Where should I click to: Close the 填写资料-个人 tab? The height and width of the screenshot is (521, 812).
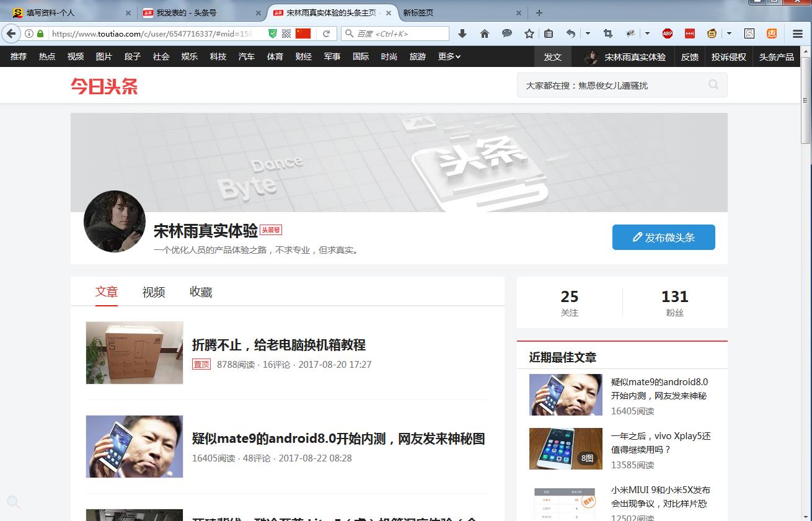128,12
